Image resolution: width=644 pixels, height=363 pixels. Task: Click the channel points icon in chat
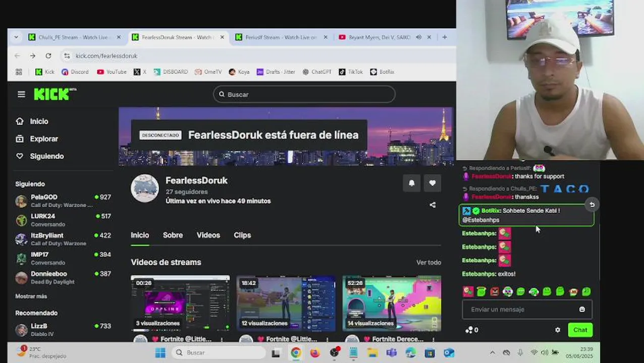pos(469,330)
